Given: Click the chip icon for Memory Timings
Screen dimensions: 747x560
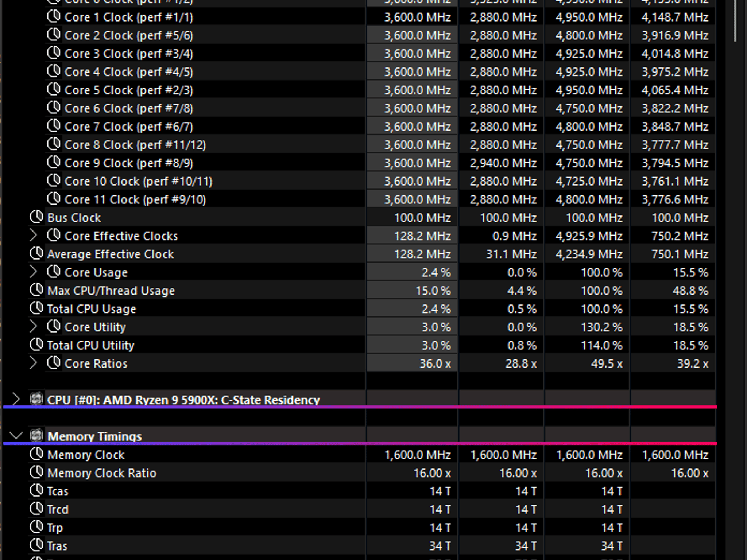Looking at the screenshot, I should [36, 435].
